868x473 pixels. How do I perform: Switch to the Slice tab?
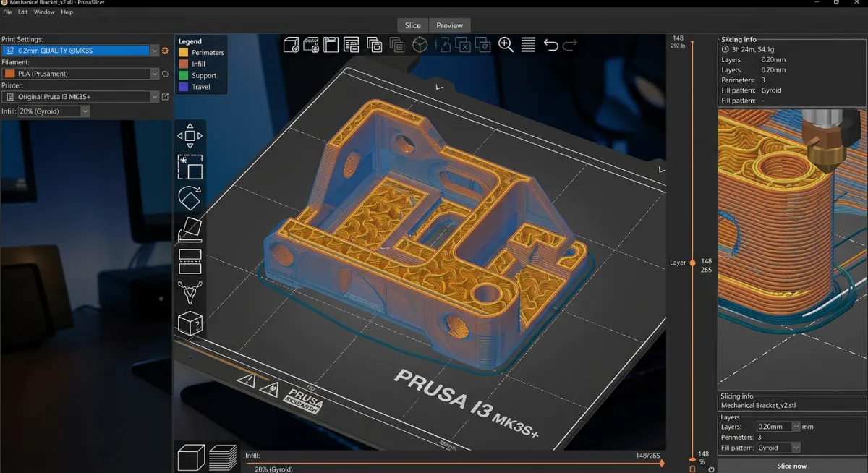413,25
